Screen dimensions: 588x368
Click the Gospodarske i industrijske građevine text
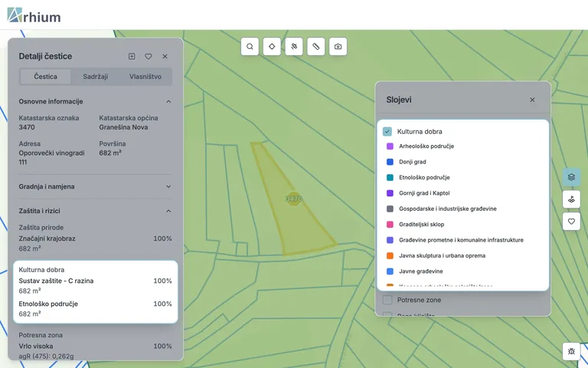point(448,209)
